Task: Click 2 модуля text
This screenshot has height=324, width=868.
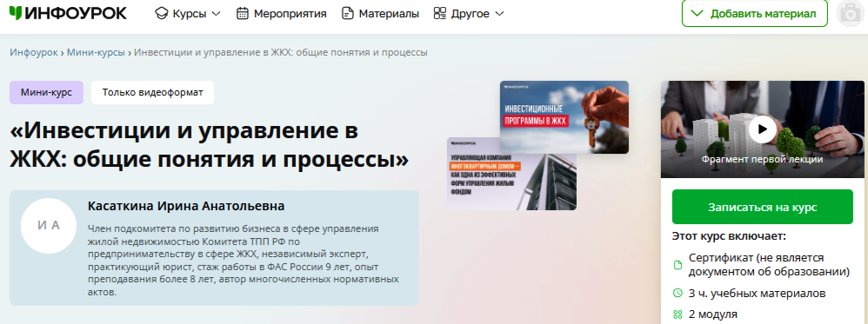Action: click(713, 314)
